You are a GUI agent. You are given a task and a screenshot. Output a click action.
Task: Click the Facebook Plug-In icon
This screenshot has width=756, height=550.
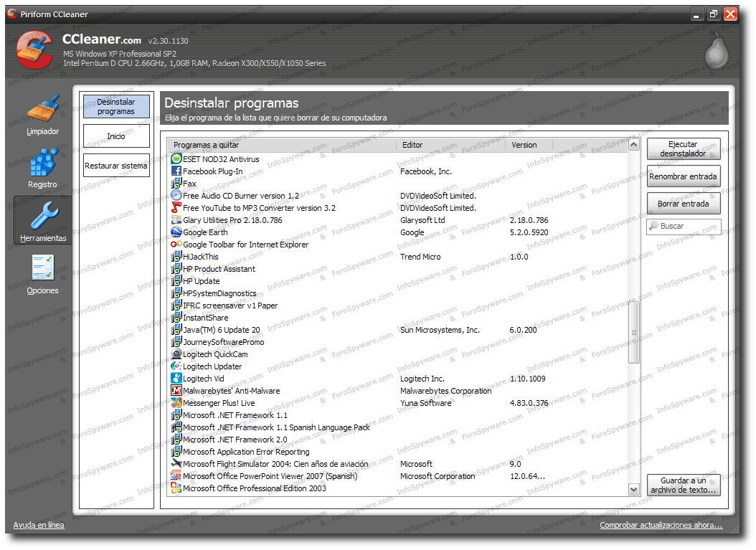[x=176, y=171]
